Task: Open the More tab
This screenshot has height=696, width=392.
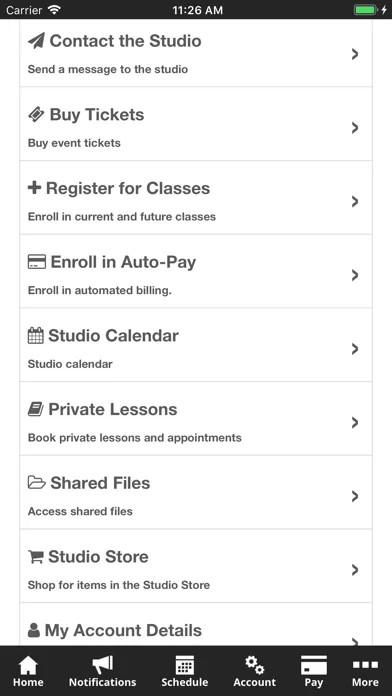Action: (365, 671)
